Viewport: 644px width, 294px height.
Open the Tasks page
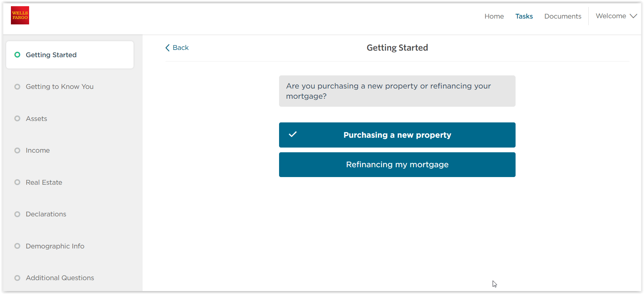tap(524, 16)
